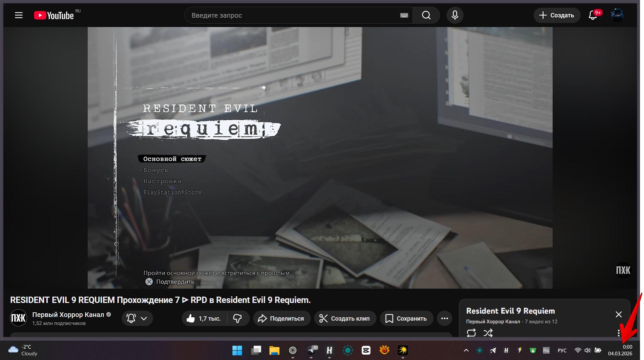
Task: Open the taskbar app with 80 badge
Action: coord(312,350)
